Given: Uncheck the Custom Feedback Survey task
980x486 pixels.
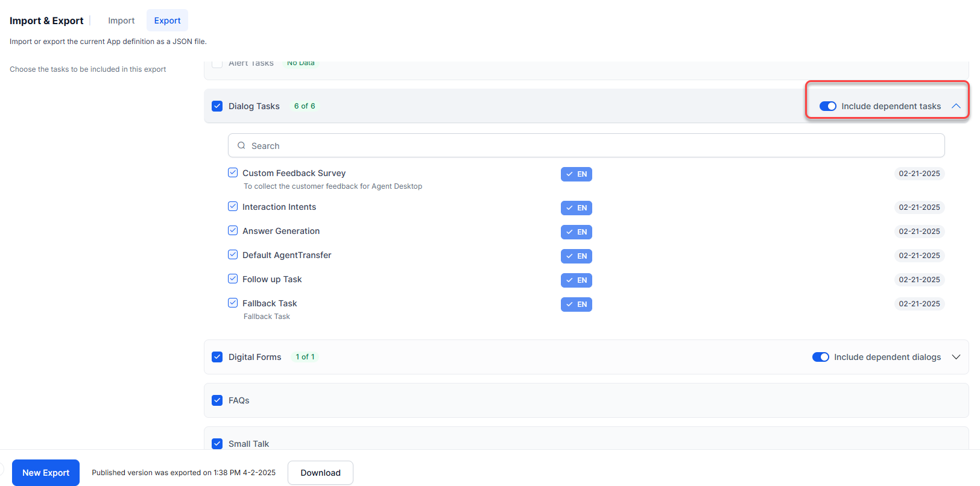Looking at the screenshot, I should pos(233,172).
